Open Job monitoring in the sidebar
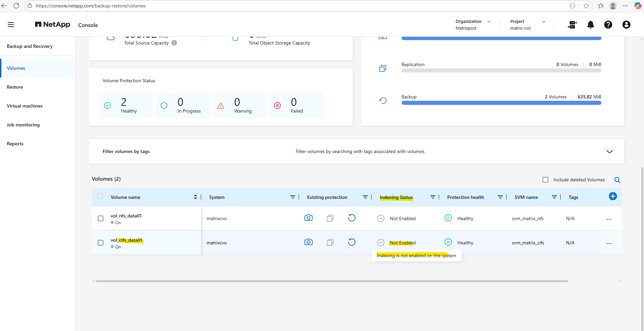644x331 pixels. tap(23, 125)
